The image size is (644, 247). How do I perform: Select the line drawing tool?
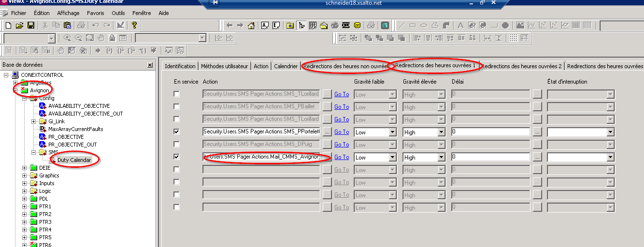click(x=401, y=25)
